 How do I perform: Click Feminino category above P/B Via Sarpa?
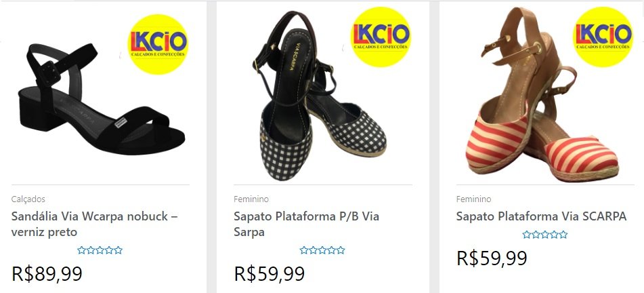coord(251,199)
